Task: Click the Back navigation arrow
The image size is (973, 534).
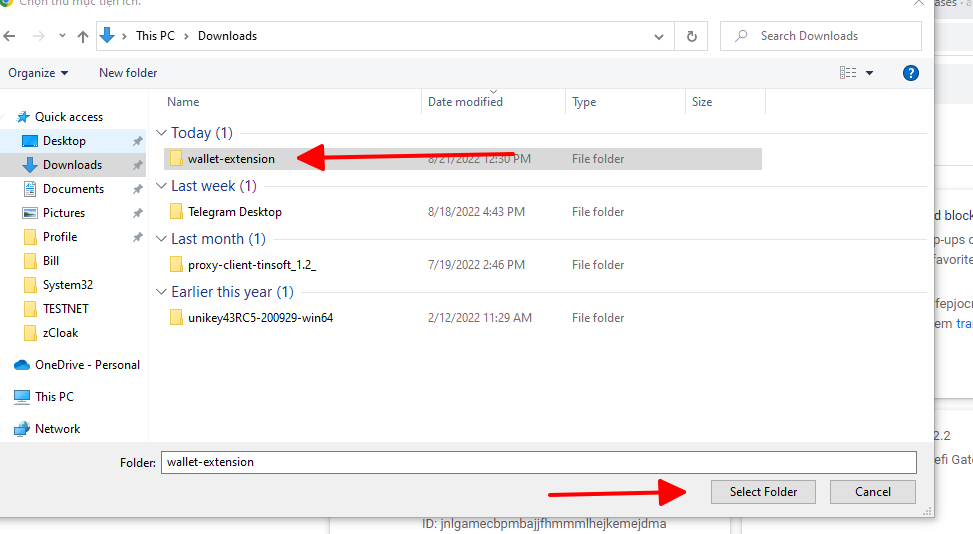Action: (x=10, y=36)
